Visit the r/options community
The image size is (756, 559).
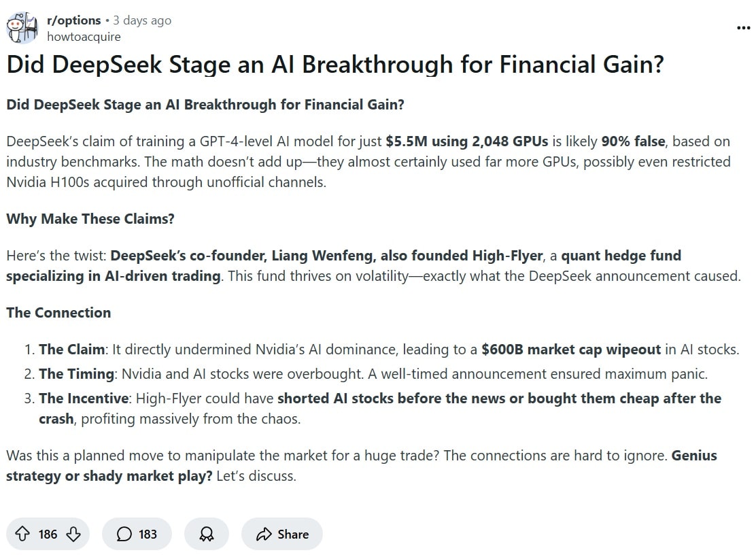[74, 20]
